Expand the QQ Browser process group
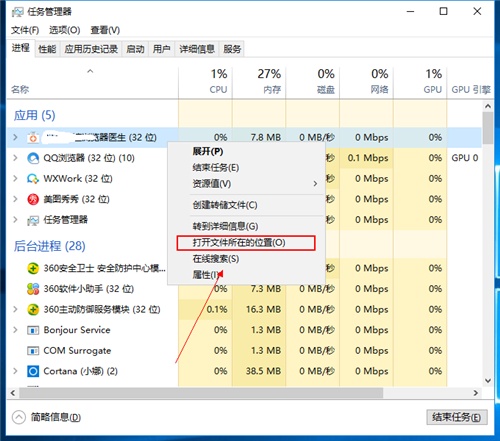 [15, 158]
